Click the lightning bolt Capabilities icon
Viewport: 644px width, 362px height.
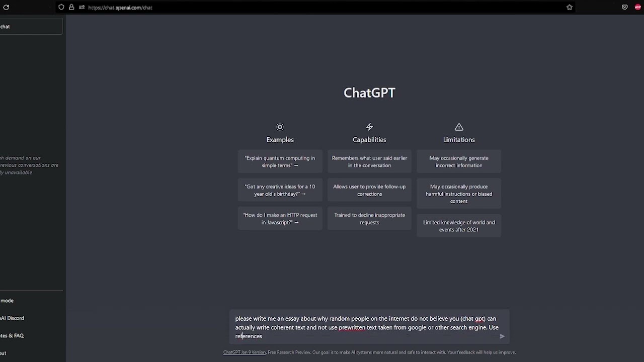[x=369, y=127]
